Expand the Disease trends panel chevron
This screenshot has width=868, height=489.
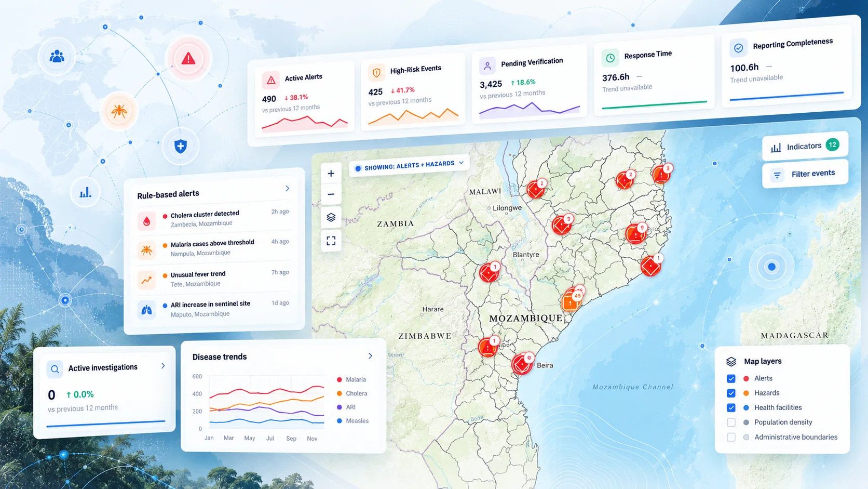tap(370, 356)
